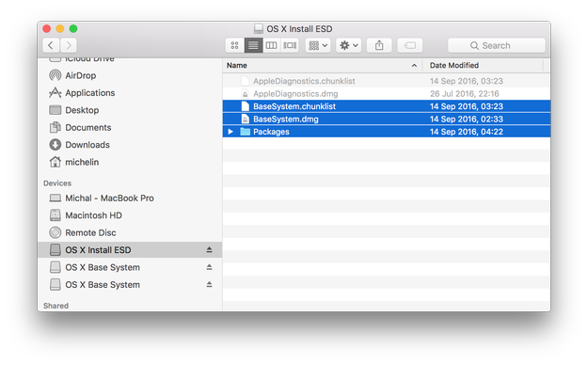Select the BaseSystem.chunklist file
This screenshot has height=365, width=588.
387,106
